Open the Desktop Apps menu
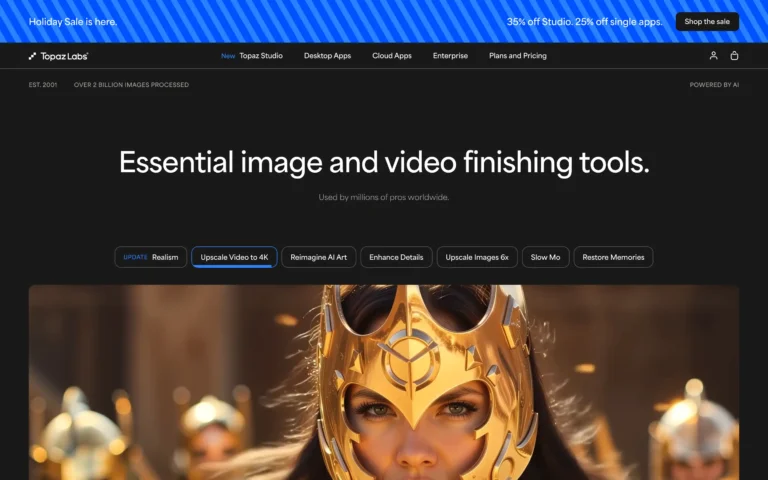Screen dimensions: 768x480 tap(327, 56)
